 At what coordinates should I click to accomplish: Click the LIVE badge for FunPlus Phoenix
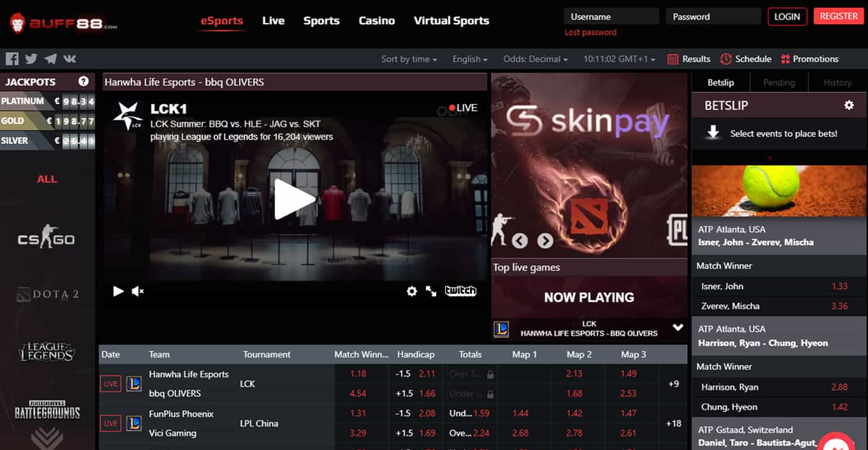[x=110, y=423]
